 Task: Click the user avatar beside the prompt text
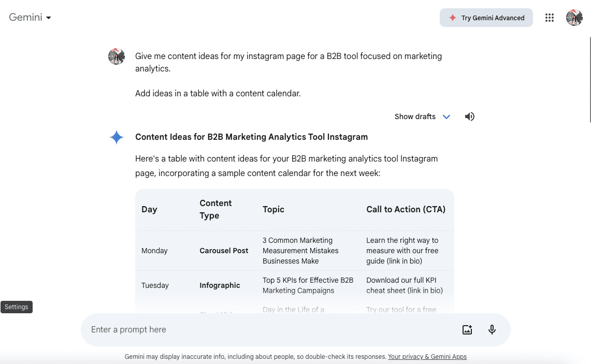117,56
